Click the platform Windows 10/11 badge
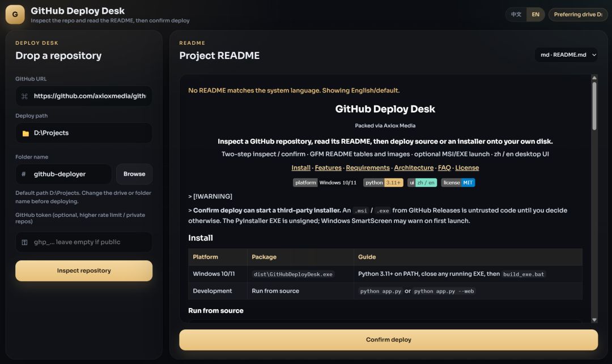 [326, 183]
